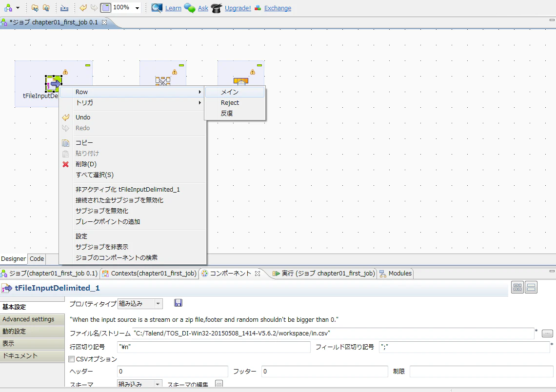Enable the CSVオプション checkbox
This screenshot has height=392, width=556.
click(x=71, y=359)
